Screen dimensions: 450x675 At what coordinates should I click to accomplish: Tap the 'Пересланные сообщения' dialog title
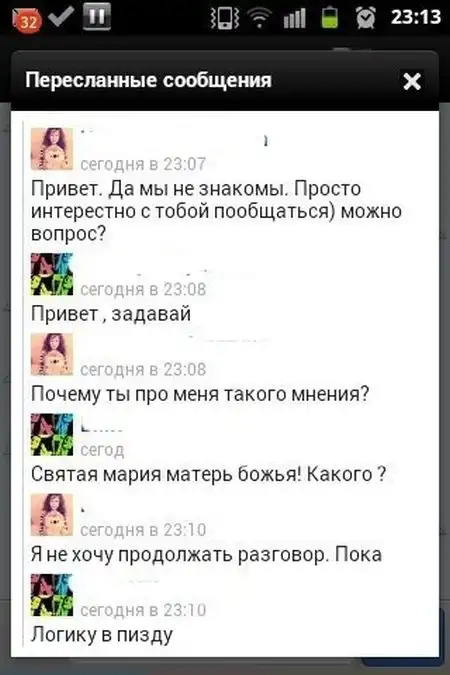click(x=148, y=80)
